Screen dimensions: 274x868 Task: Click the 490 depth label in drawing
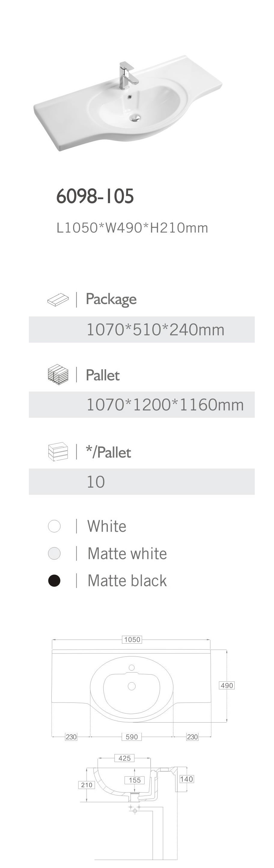[x=227, y=685]
